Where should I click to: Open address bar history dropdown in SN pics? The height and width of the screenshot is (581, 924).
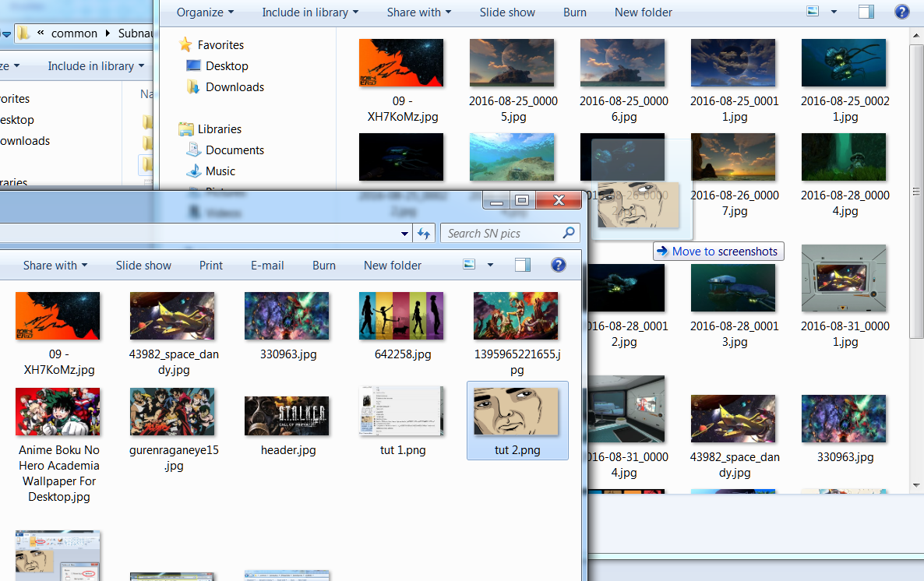coord(404,234)
